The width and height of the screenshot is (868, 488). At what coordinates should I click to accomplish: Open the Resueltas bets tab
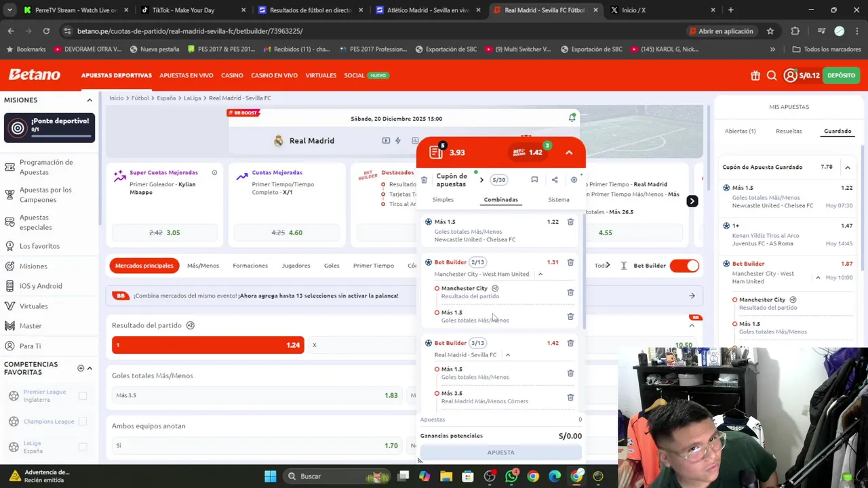click(x=789, y=131)
